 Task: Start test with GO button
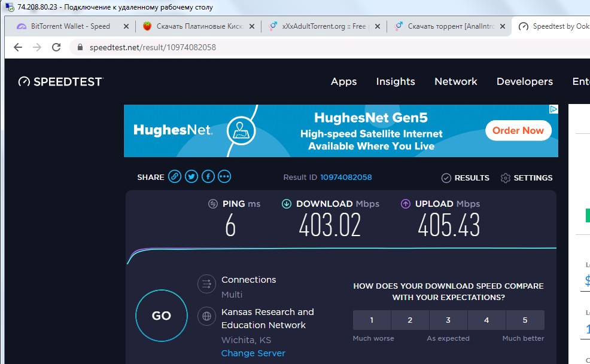point(162,316)
